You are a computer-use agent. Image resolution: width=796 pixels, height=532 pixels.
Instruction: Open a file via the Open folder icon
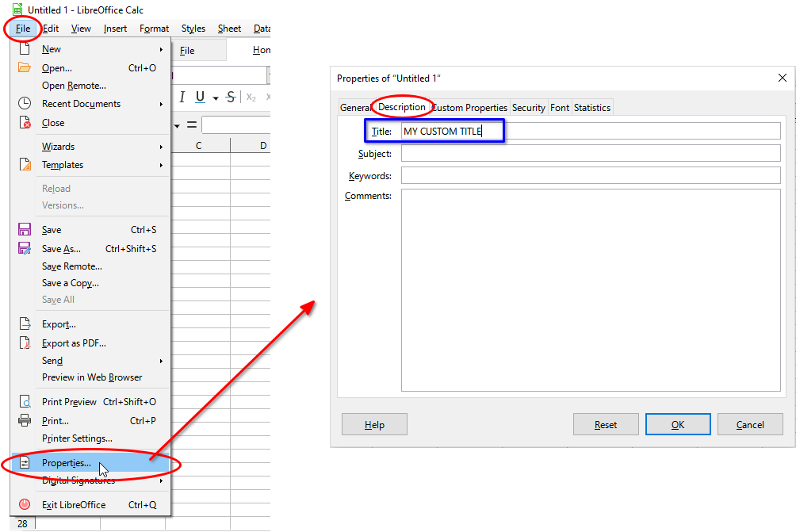pos(25,67)
